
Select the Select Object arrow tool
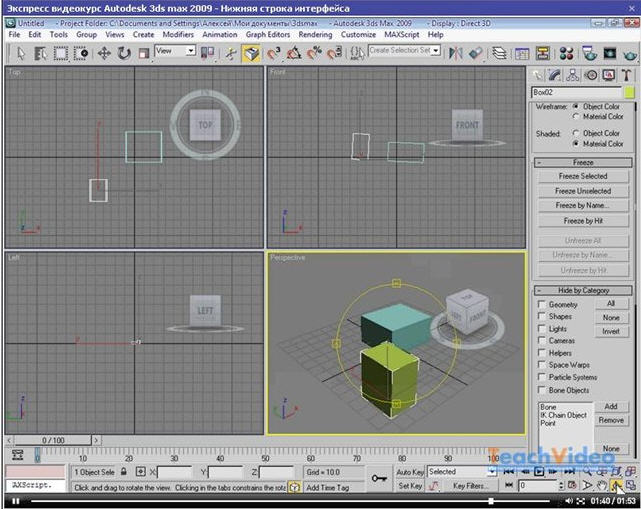pos(21,54)
